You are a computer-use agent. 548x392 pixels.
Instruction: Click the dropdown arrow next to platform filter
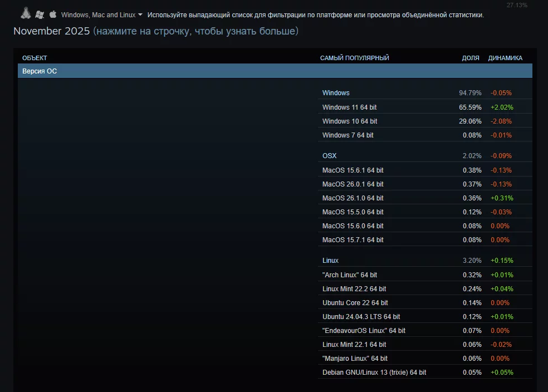click(140, 15)
